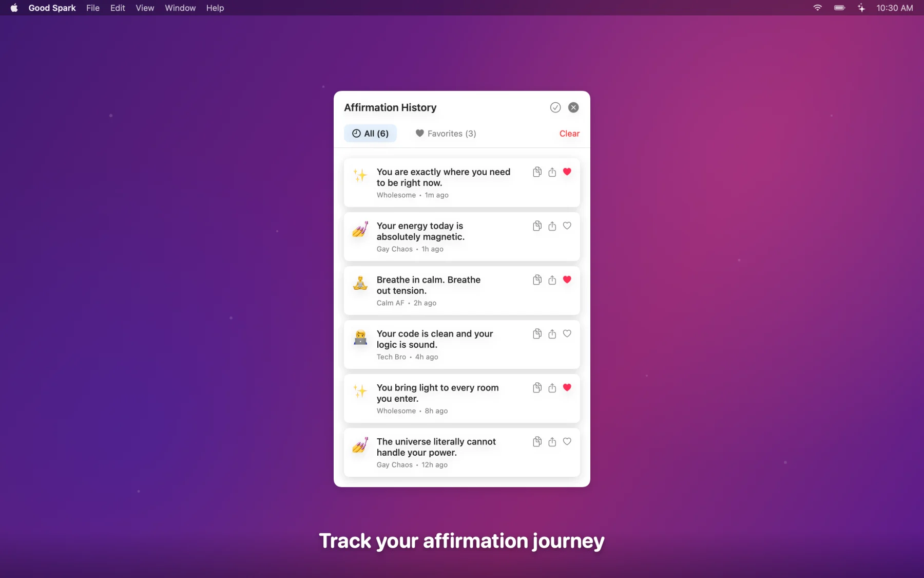Share "The universe literally cannot" affirmation
Viewport: 924px width, 578px height.
(552, 442)
